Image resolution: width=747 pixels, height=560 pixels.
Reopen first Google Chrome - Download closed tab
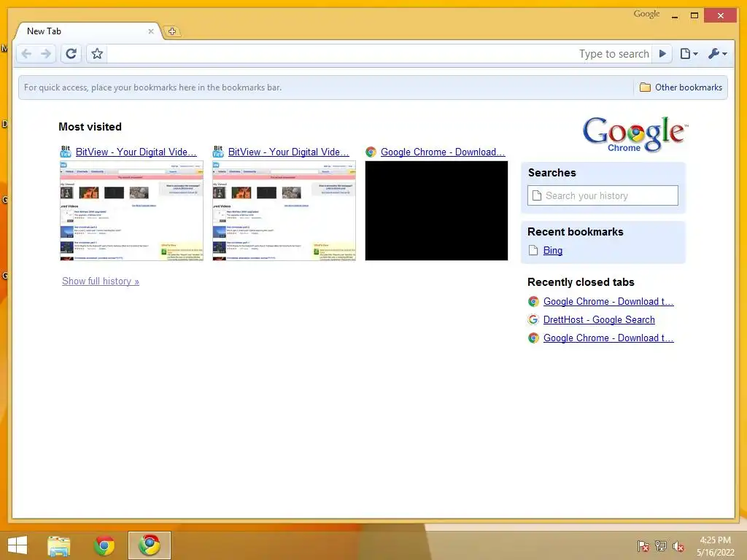pyautogui.click(x=608, y=301)
